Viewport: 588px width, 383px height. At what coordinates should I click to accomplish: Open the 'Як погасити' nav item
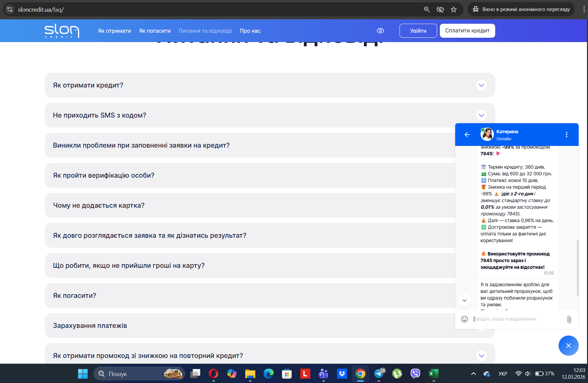click(155, 31)
